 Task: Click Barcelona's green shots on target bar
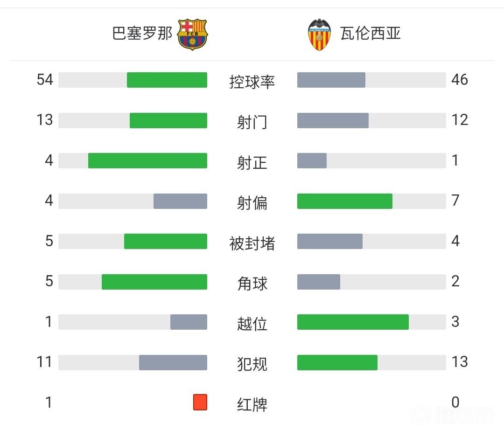click(147, 160)
